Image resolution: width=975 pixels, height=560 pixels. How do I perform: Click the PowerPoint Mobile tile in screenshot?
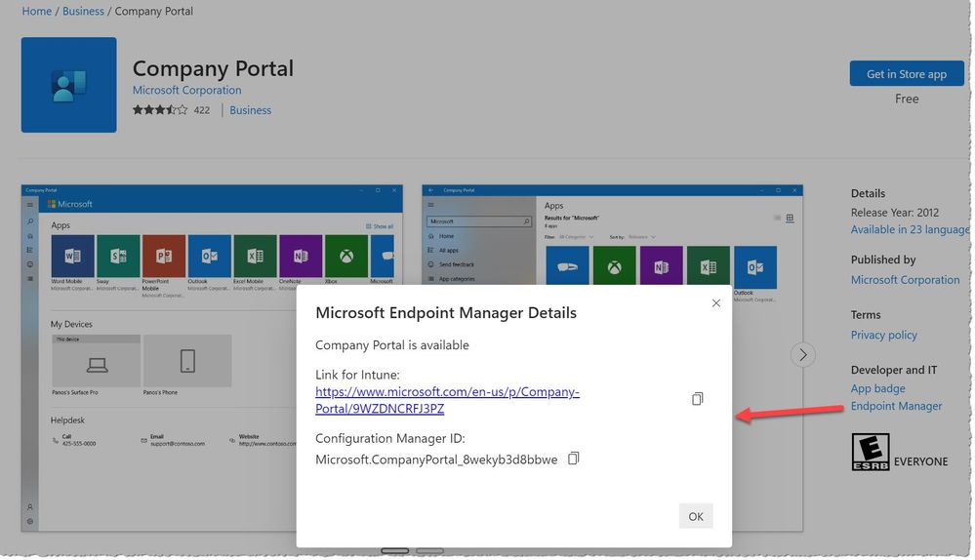(x=164, y=256)
